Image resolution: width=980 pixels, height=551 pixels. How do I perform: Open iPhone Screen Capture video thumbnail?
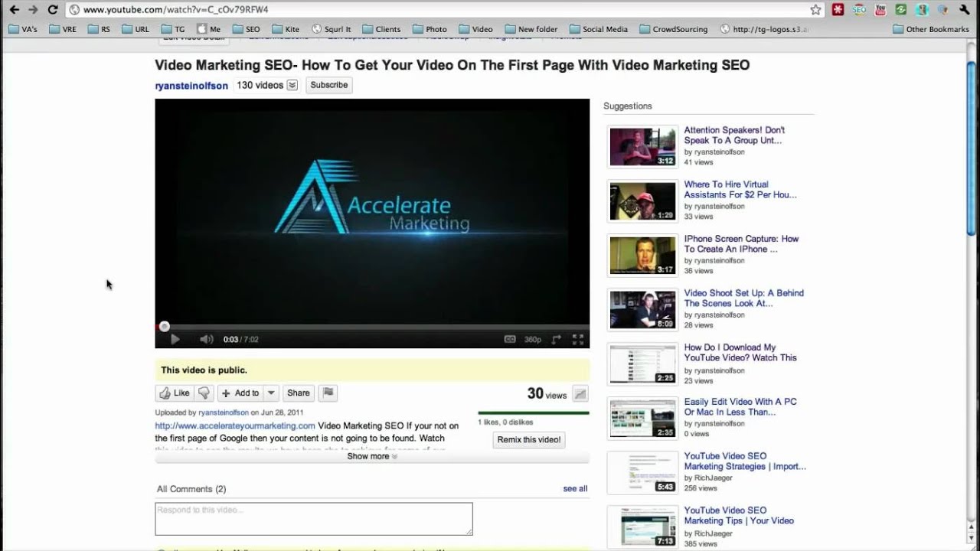click(x=642, y=256)
